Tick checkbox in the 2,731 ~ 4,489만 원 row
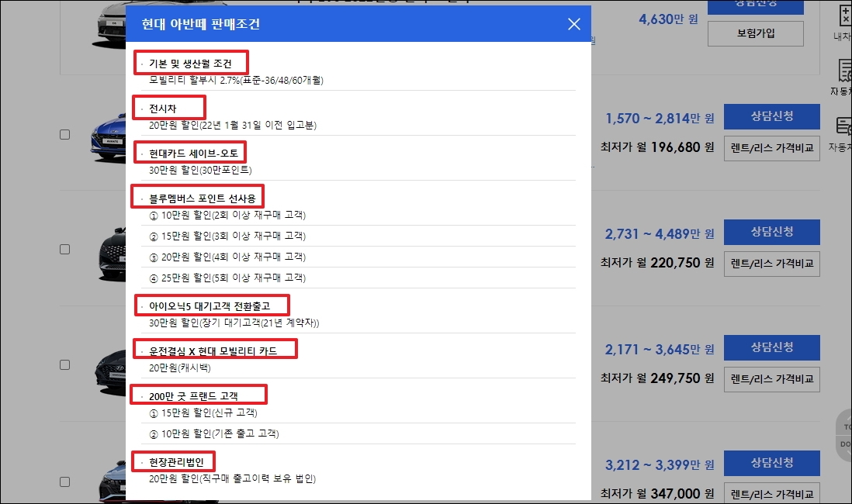 pyautogui.click(x=64, y=249)
